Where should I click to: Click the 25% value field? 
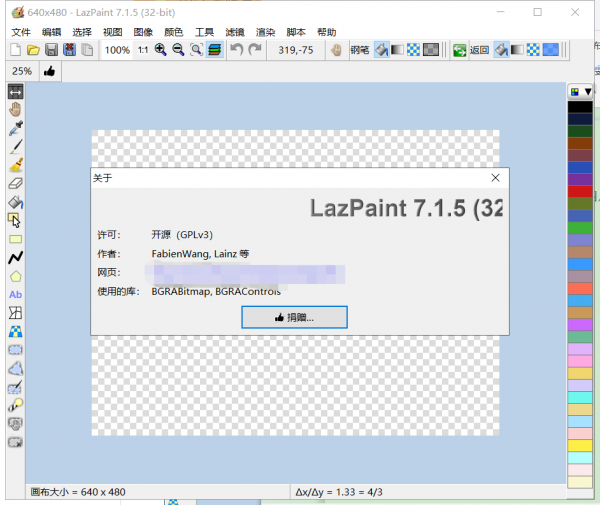click(x=22, y=71)
